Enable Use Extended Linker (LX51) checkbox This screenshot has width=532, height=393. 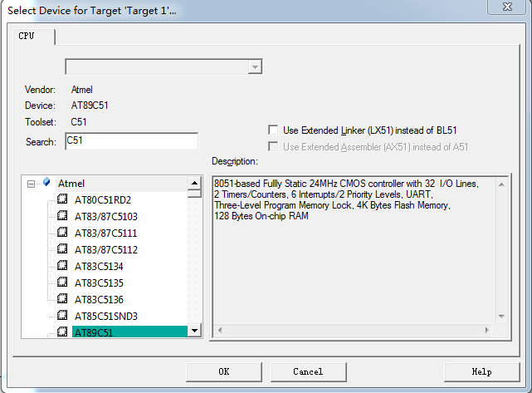pyautogui.click(x=273, y=130)
